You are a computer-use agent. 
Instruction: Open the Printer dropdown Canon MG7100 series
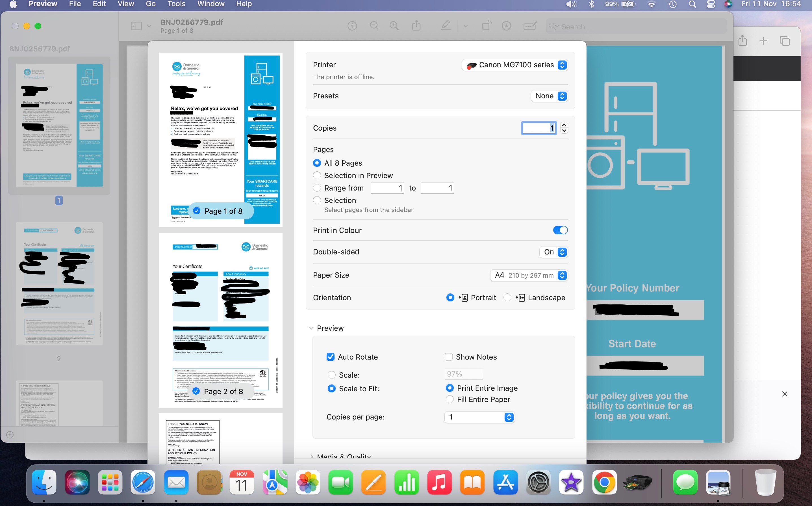click(515, 65)
